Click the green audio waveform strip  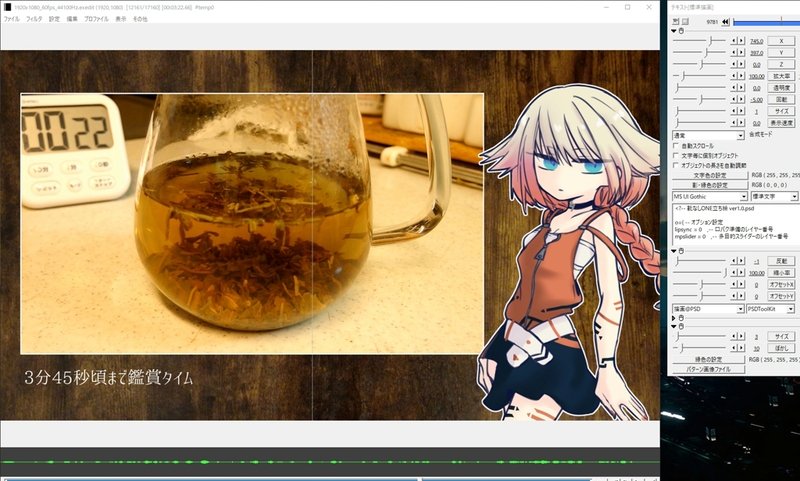330,462
